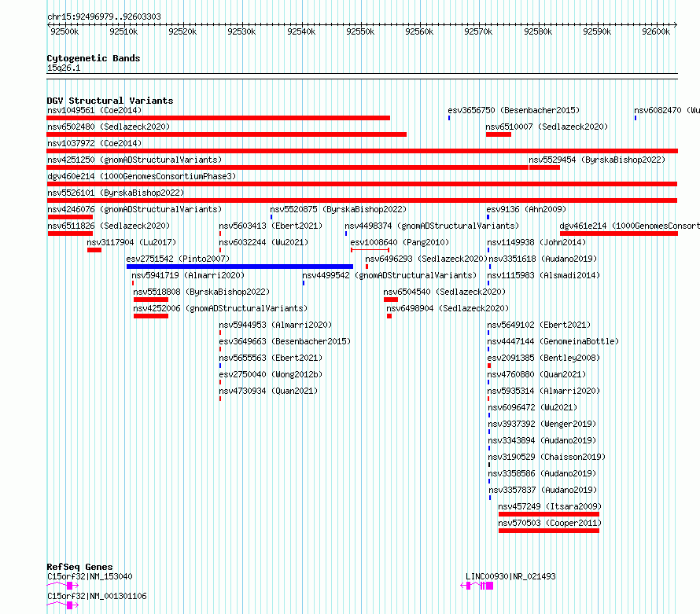This screenshot has height=614, width=700.
Task: Select the C15orf32|NM_001301106 gene label
Action: coord(97,596)
